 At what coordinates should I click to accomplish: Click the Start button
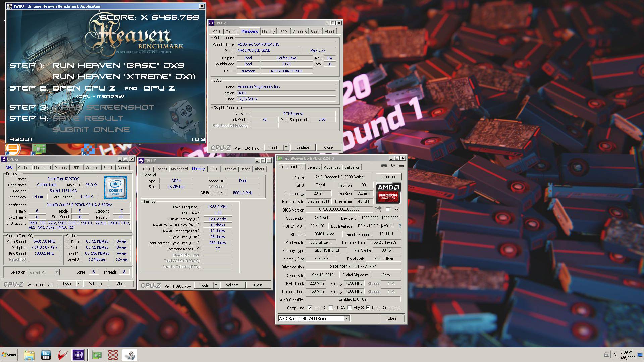pos(9,355)
